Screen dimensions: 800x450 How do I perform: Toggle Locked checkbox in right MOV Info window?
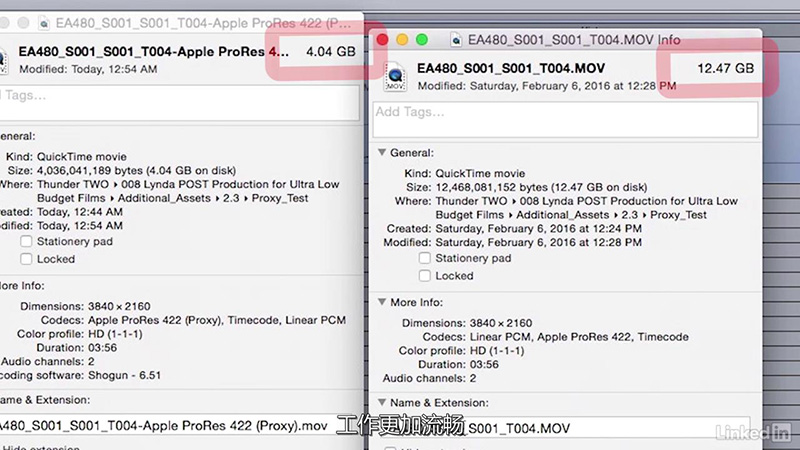coord(424,276)
